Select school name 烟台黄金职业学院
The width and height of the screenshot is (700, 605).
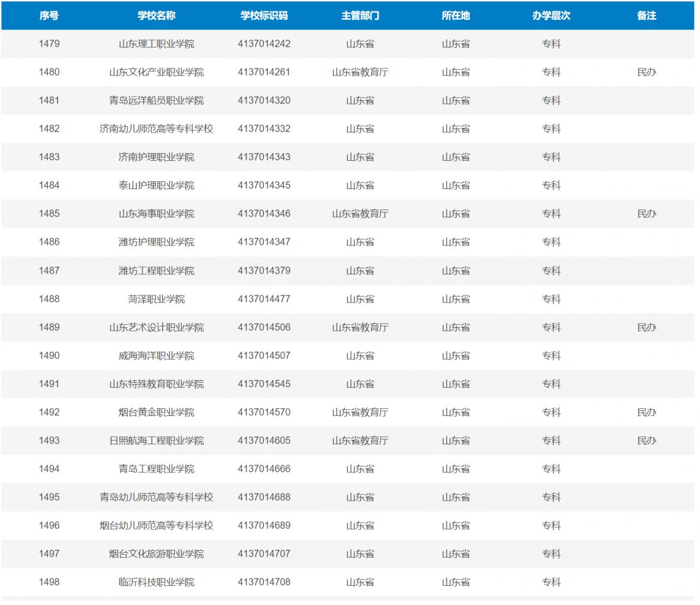156,412
